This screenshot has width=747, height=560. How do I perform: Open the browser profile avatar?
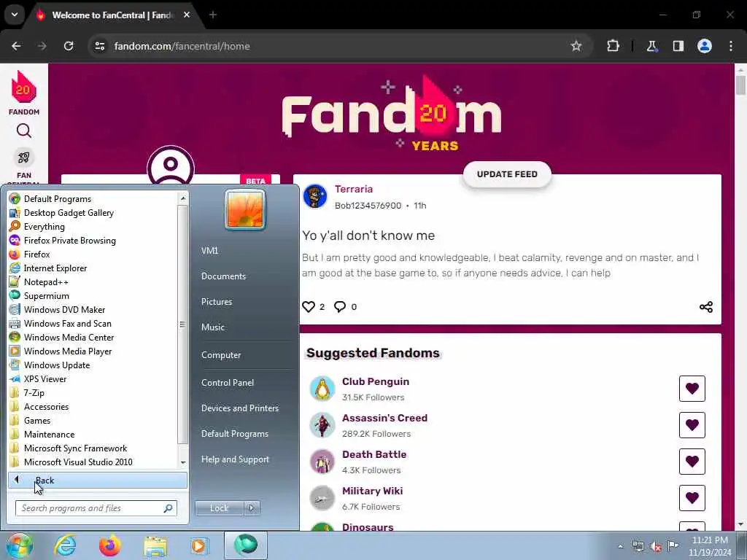click(x=705, y=46)
